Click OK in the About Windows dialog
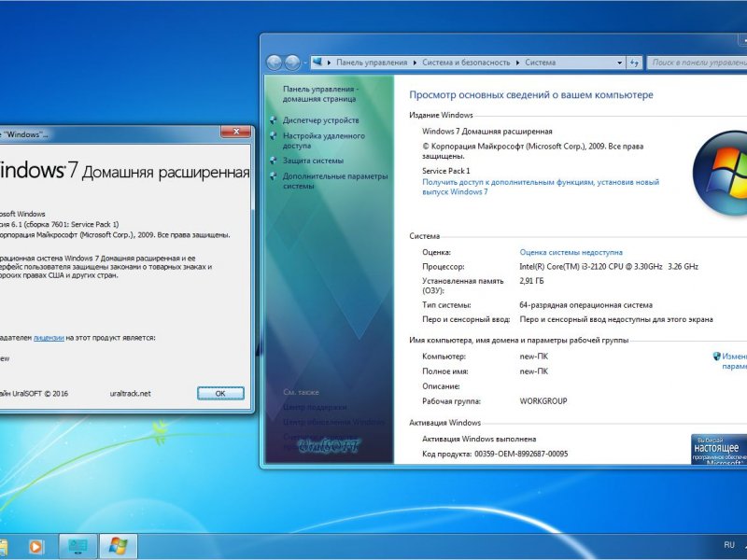Screen dimensions: 747x560 (220, 393)
